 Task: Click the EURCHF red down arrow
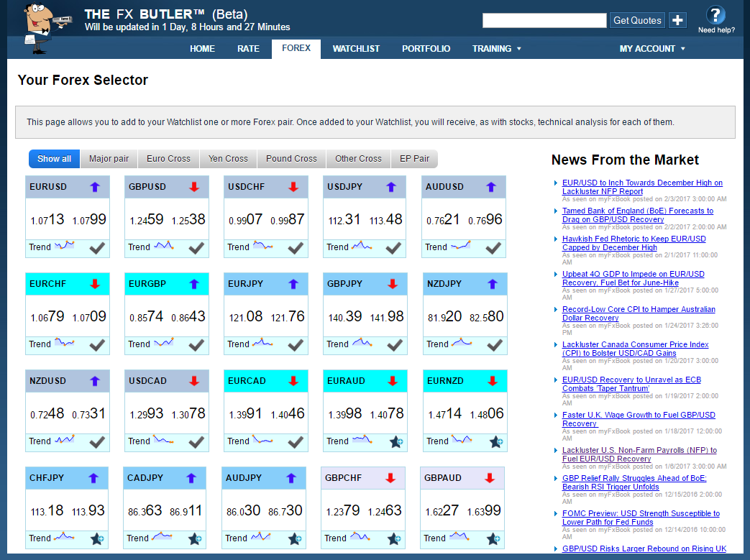point(95,284)
